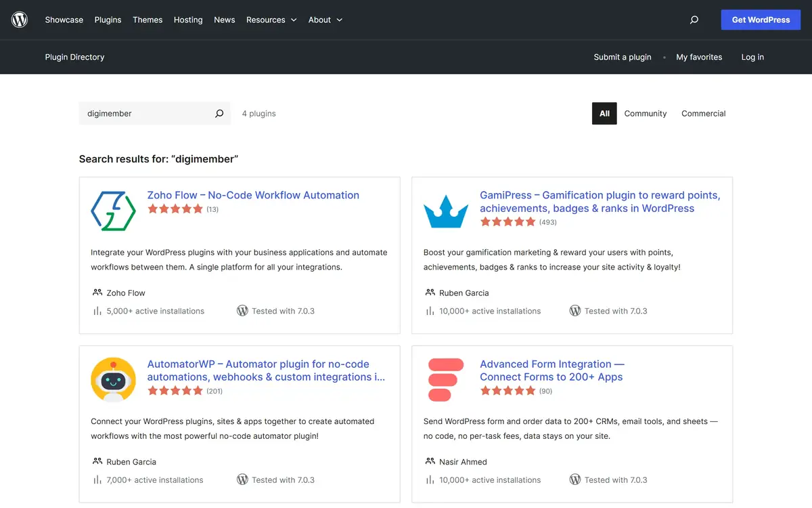Click the GamiPress star rating

[507, 222]
